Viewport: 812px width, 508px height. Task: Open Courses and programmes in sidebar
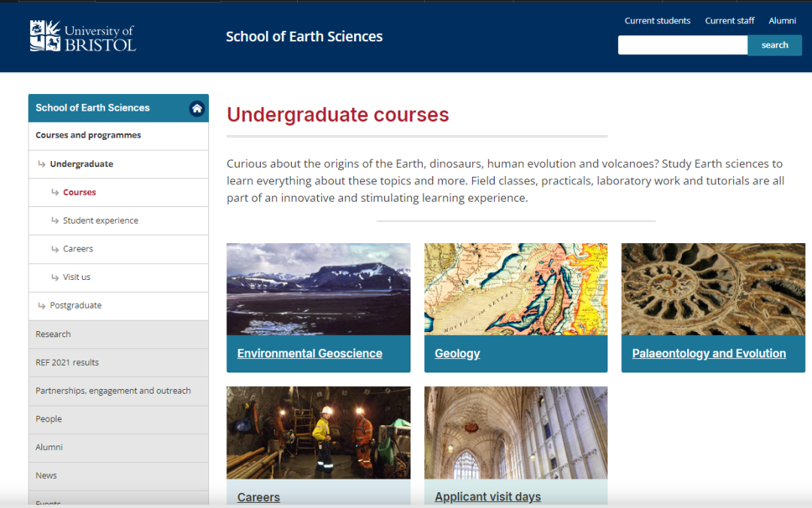click(x=119, y=135)
